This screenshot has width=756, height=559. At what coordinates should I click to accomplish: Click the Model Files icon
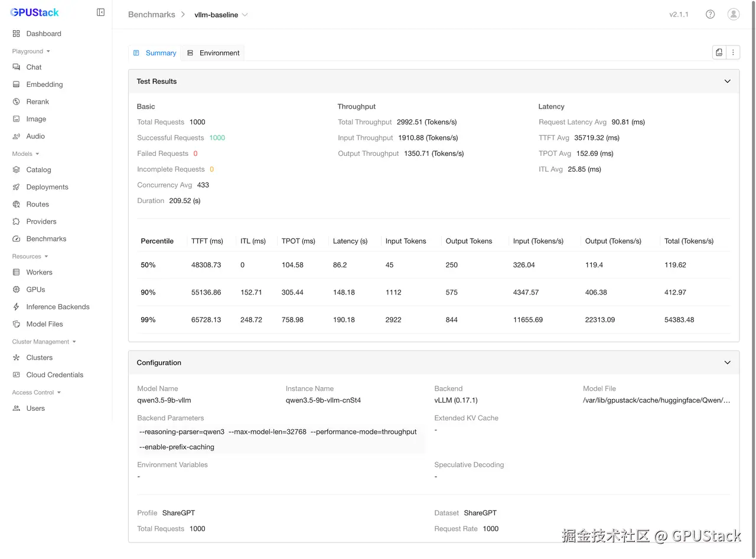16,323
